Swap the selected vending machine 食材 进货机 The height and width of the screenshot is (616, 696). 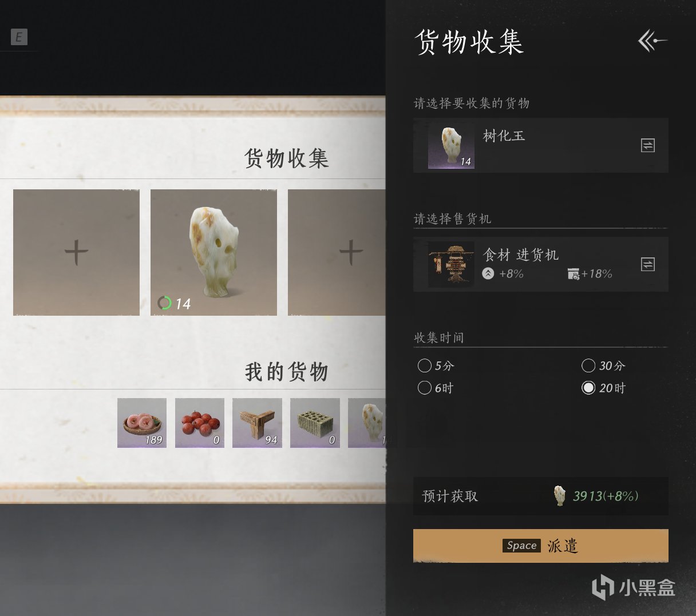tap(647, 264)
